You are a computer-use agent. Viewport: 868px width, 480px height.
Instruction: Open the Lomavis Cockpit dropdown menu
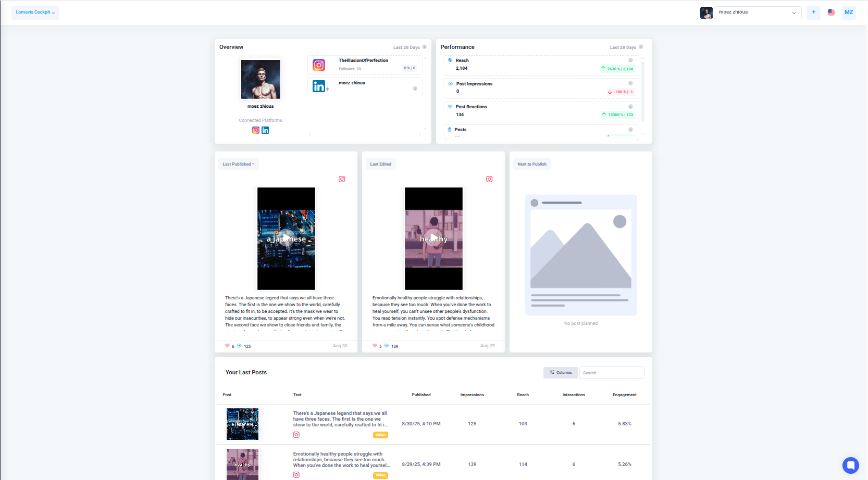point(35,12)
